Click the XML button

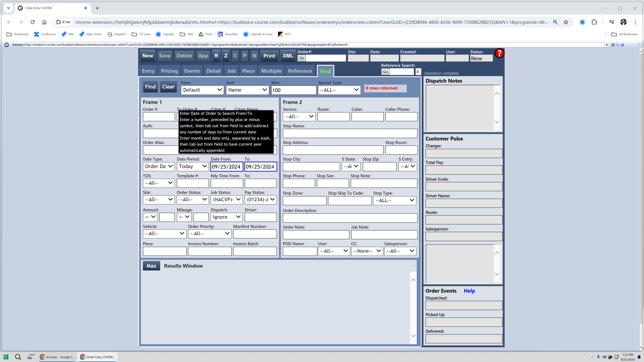click(288, 56)
